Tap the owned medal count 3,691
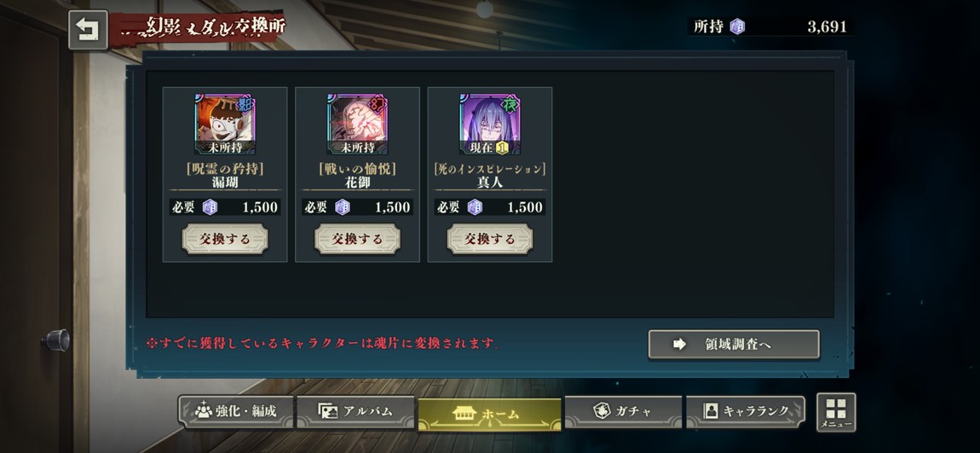 827,27
